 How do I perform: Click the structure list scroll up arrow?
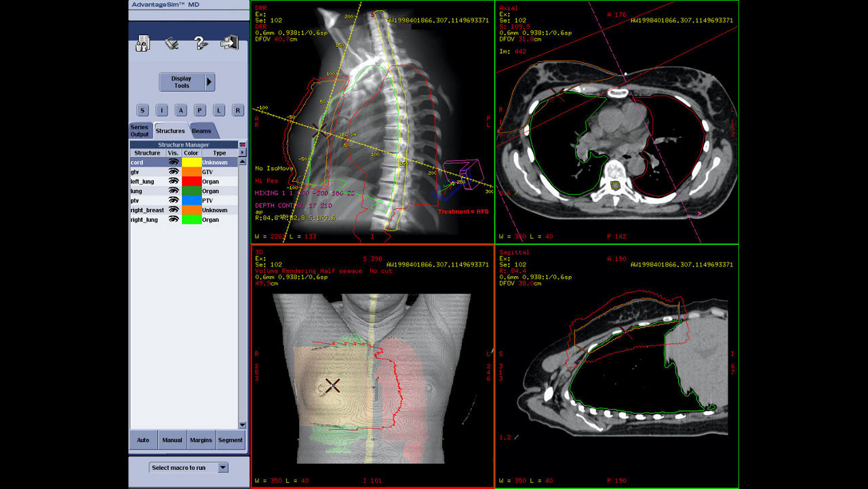(x=243, y=162)
